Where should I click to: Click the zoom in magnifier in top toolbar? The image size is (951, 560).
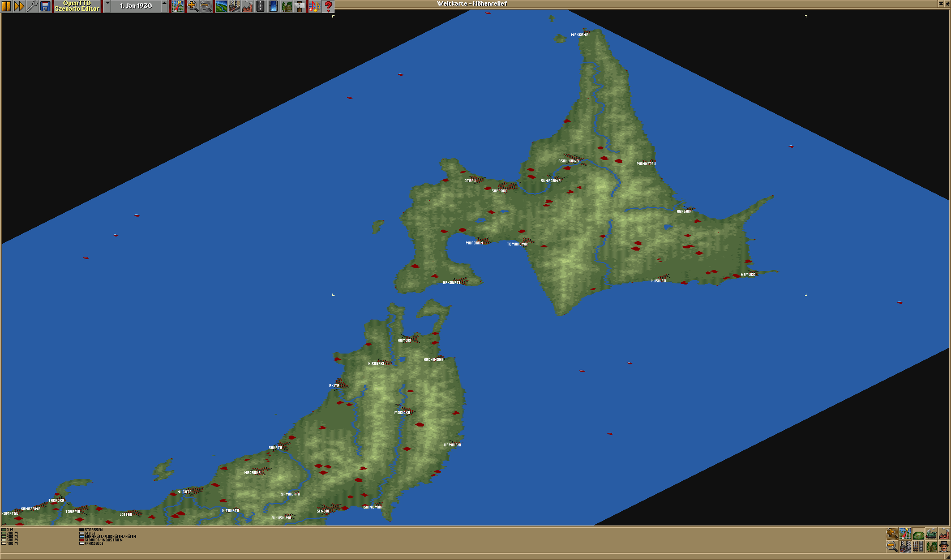click(x=192, y=6)
